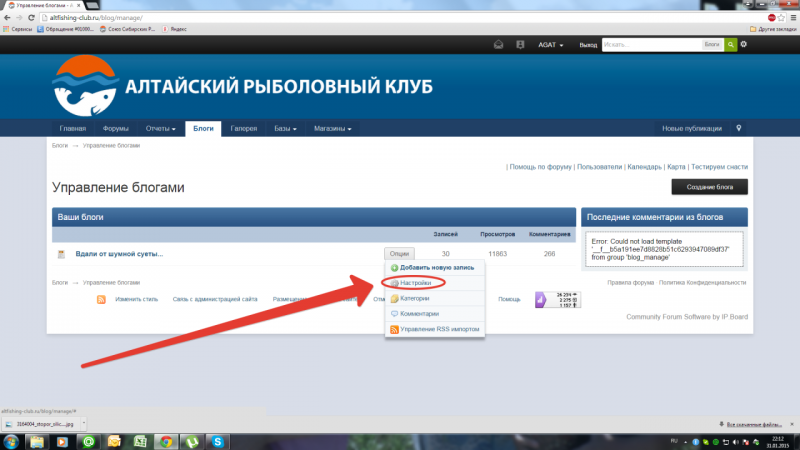Click the browser address bar
Image resolution: width=800 pixels, height=450 pixels.
coord(403,17)
